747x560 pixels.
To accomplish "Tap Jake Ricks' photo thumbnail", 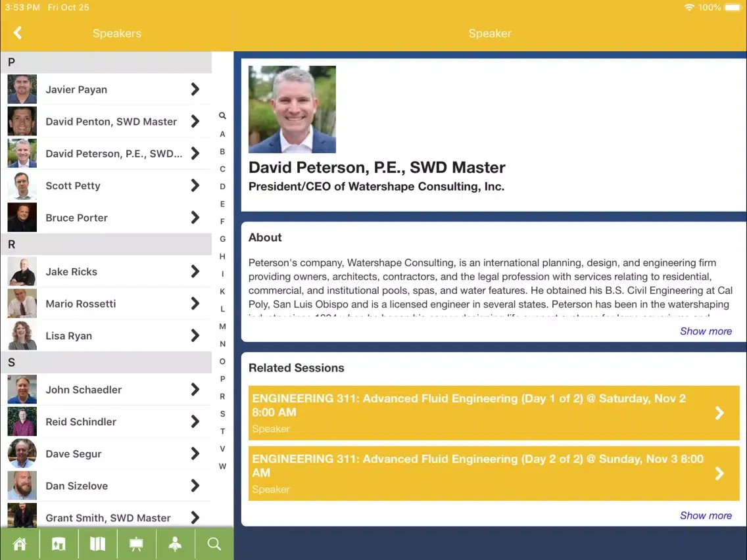I will click(22, 271).
